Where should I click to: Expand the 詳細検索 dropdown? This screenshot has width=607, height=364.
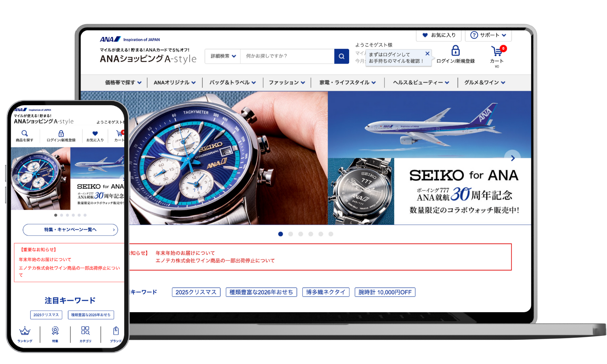click(223, 56)
